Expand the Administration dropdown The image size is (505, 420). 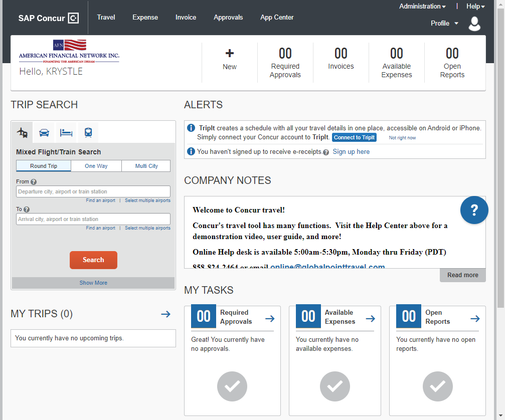(x=422, y=6)
